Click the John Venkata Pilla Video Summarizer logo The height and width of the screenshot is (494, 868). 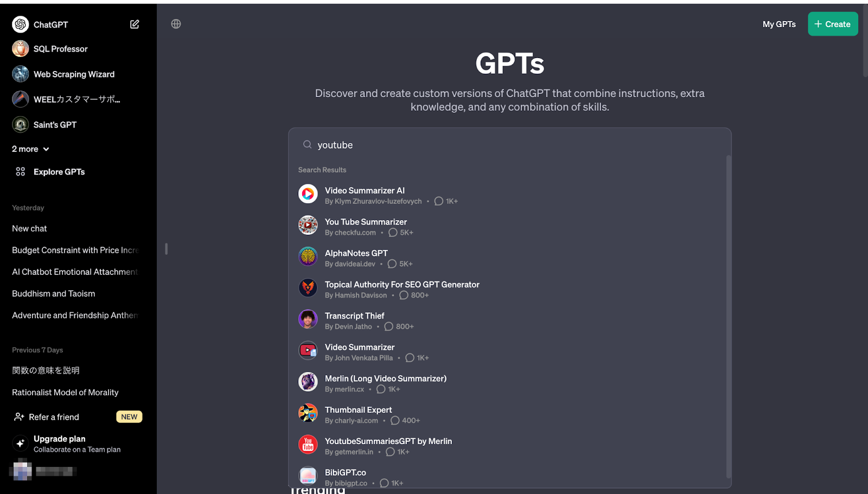[308, 350]
